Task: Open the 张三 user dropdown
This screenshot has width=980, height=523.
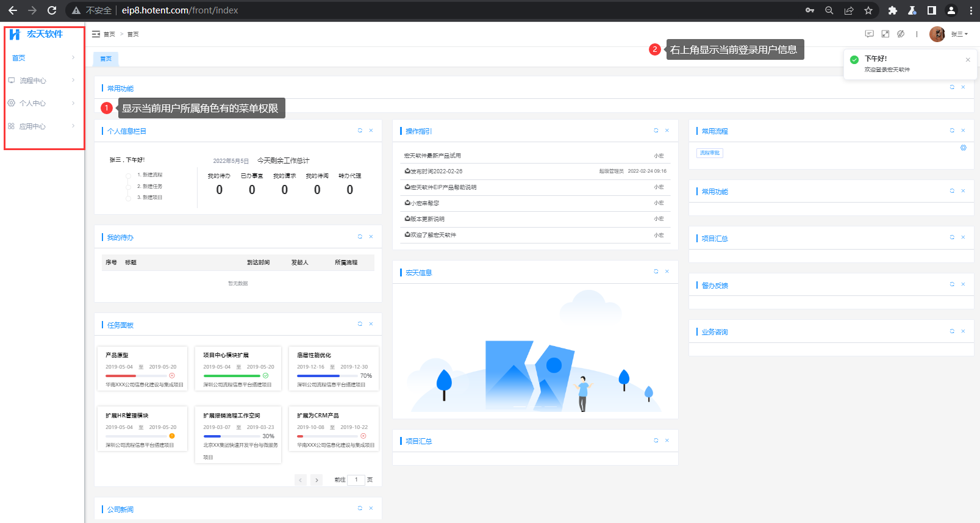Action: tap(959, 34)
